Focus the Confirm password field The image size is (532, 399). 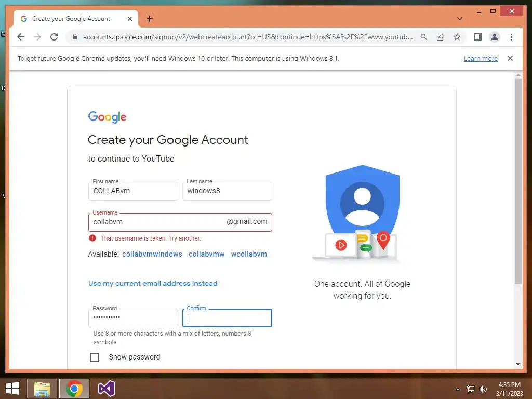(227, 318)
